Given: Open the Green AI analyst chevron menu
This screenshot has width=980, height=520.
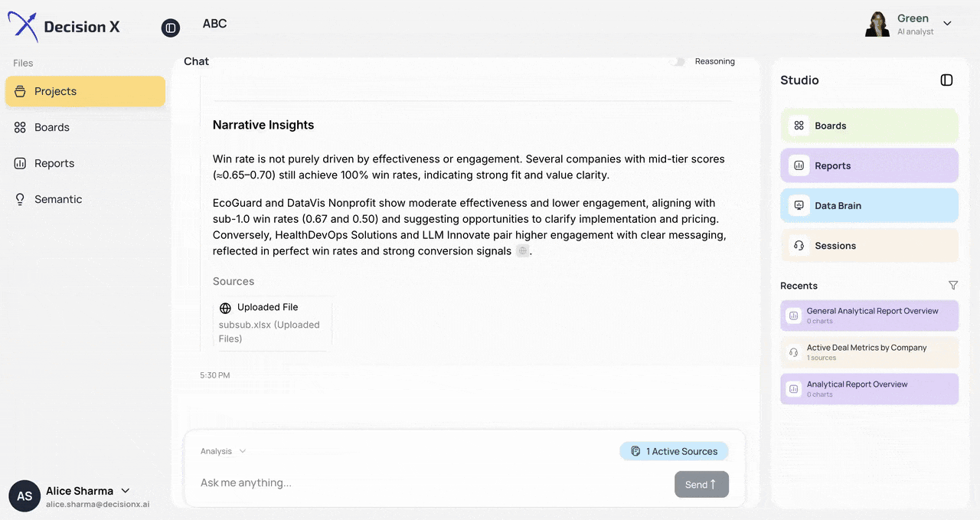Looking at the screenshot, I should pos(948,23).
